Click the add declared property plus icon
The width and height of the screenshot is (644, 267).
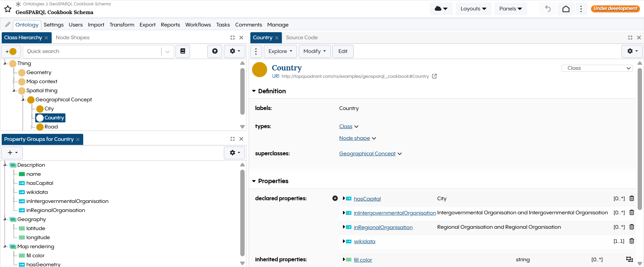click(x=335, y=198)
